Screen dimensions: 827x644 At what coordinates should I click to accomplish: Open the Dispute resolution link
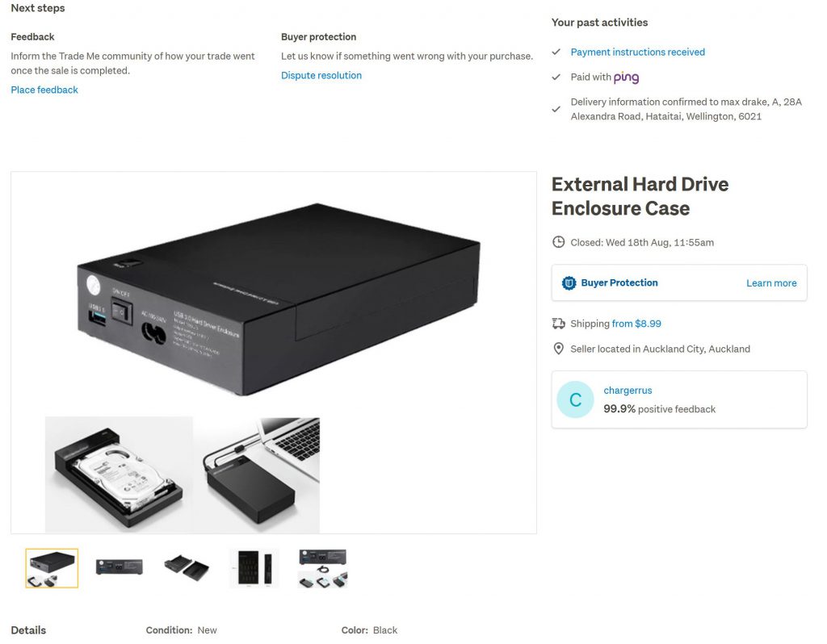click(x=321, y=75)
